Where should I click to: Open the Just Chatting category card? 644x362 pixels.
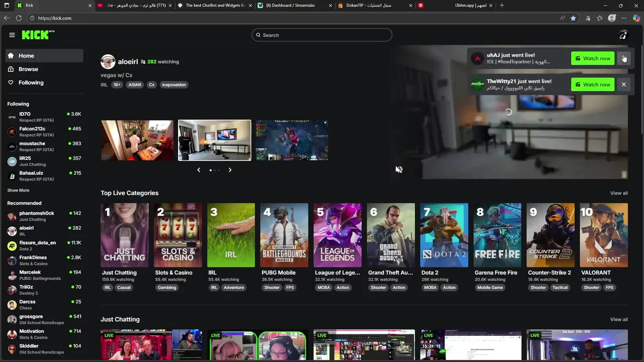point(124,235)
